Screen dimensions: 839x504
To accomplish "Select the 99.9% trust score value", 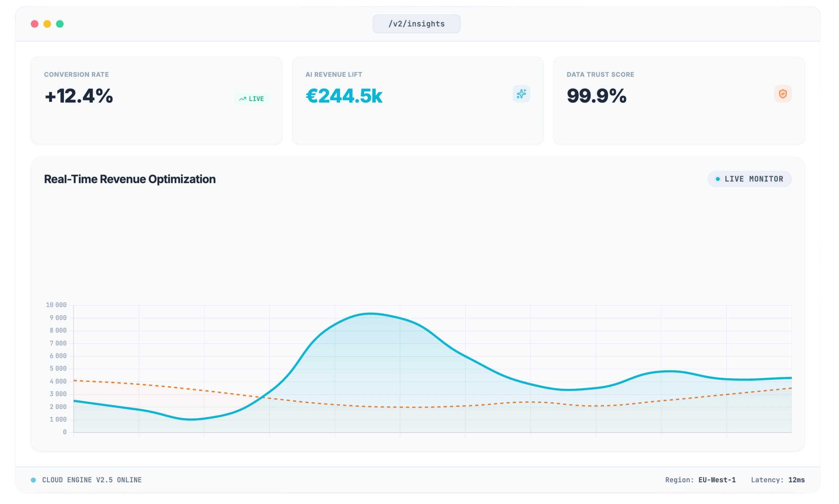I will [x=596, y=96].
